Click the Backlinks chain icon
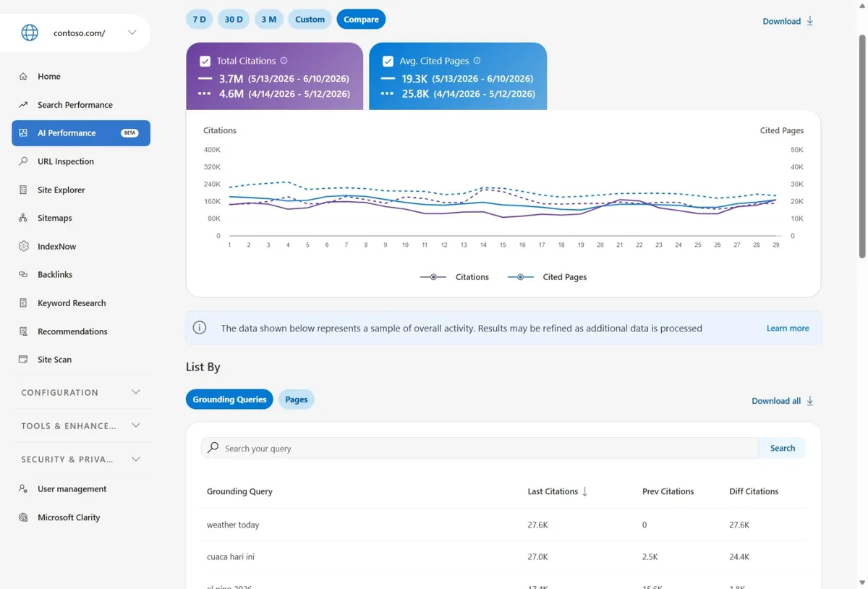This screenshot has height=589, width=868. [23, 274]
